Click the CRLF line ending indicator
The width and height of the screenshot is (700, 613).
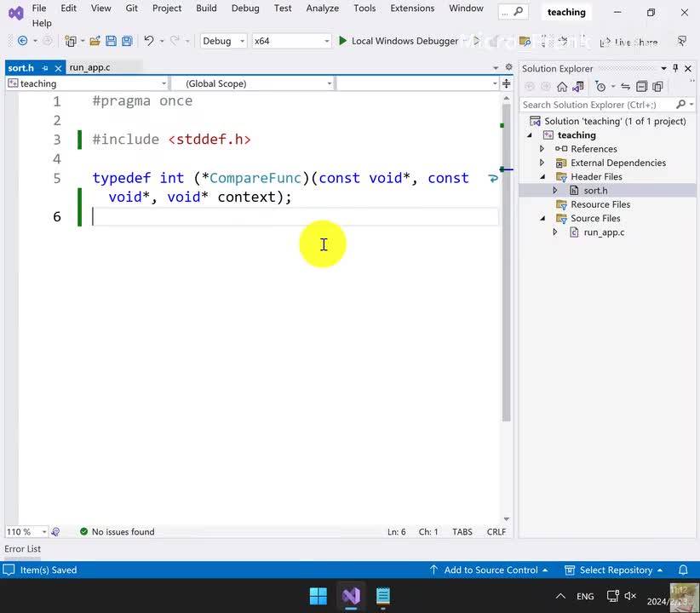(496, 532)
